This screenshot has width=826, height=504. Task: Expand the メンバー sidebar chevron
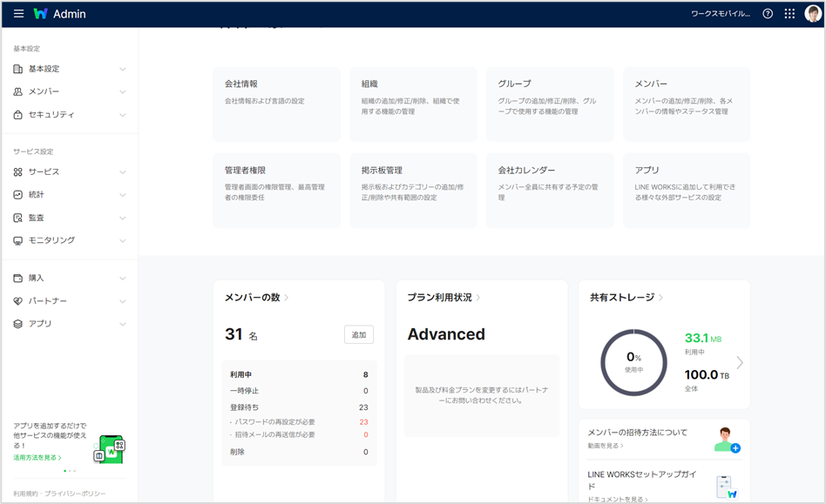tap(122, 92)
